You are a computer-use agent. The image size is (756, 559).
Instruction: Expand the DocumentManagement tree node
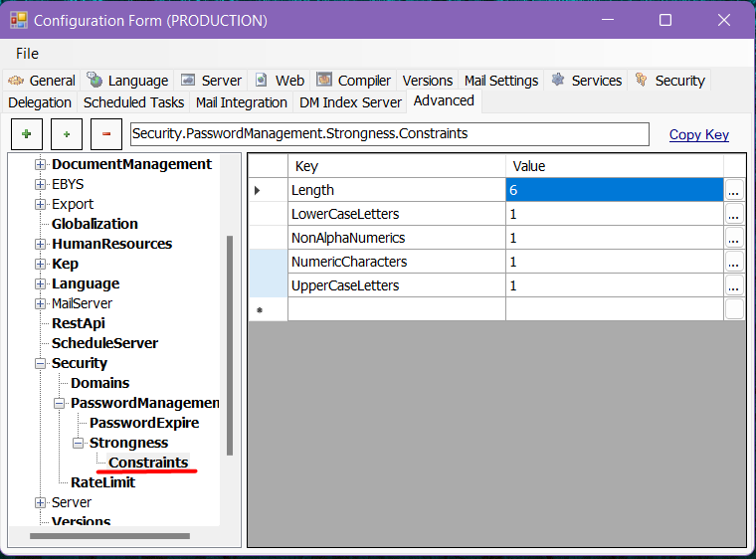click(x=41, y=164)
